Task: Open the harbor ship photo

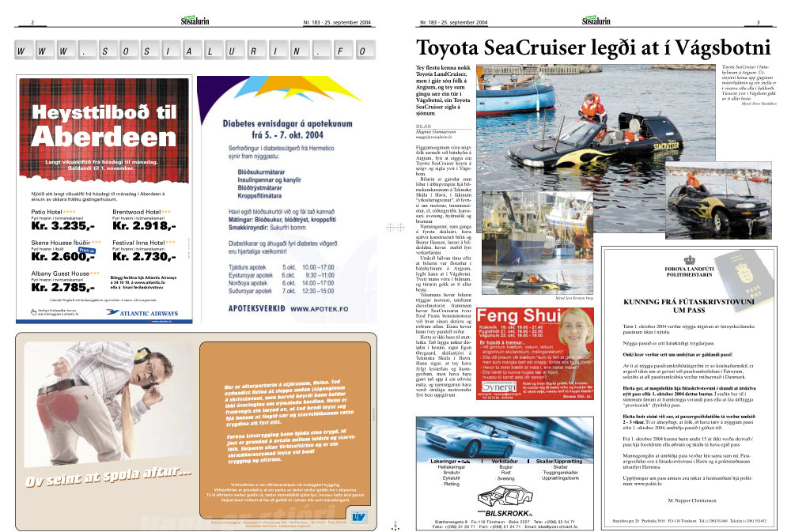Action: (537, 242)
